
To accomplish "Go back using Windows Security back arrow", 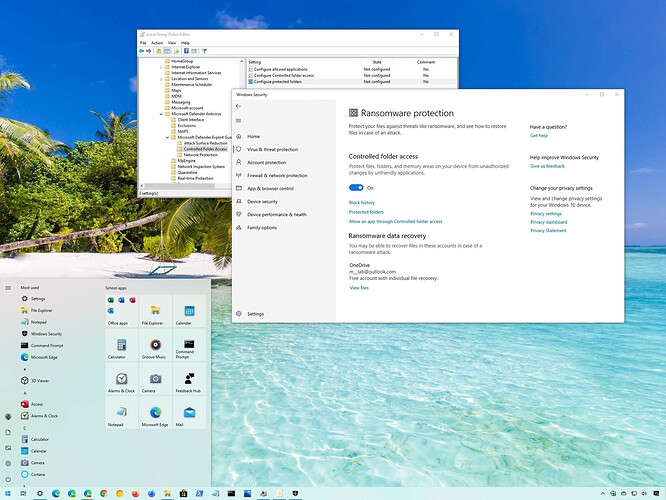I will click(238, 105).
